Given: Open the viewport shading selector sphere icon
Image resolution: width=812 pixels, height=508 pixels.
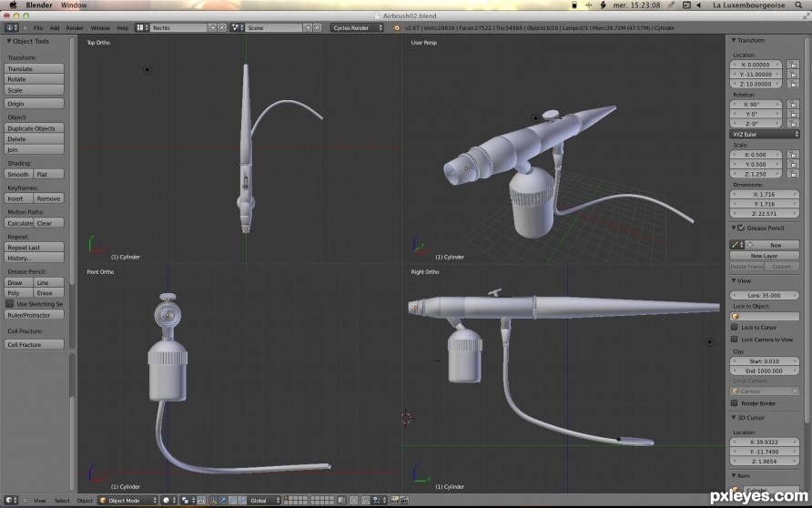Looking at the screenshot, I should tap(168, 500).
